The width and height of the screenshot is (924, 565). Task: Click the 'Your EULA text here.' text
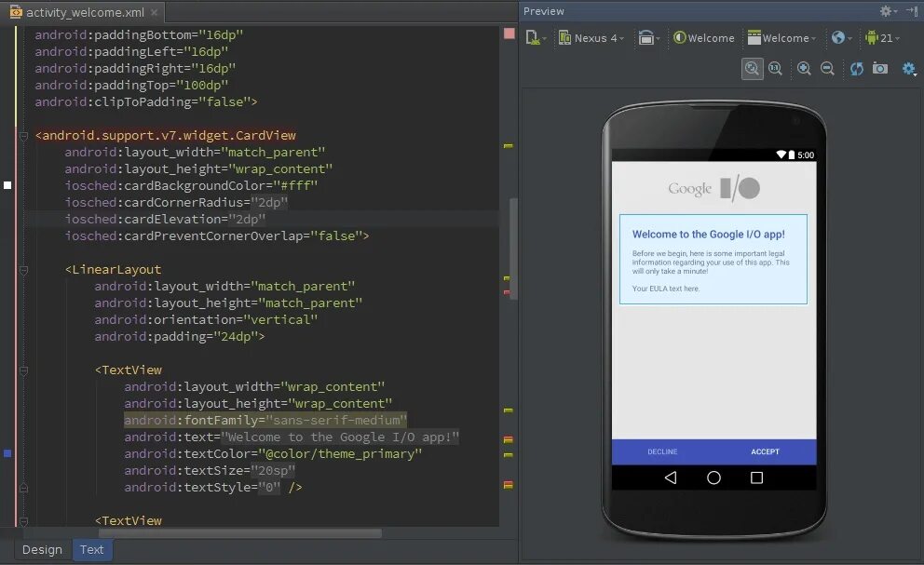[666, 289]
